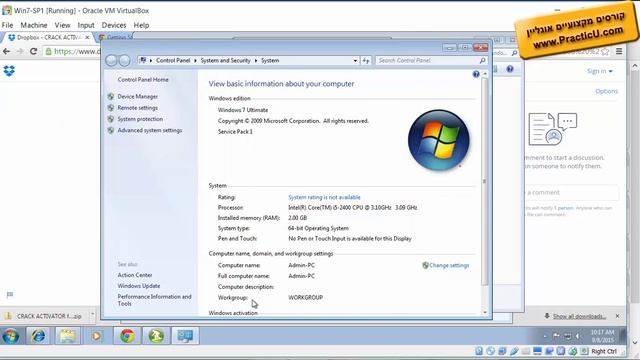Click the Forward button in System window
The height and width of the screenshot is (360, 640).
coord(124,60)
